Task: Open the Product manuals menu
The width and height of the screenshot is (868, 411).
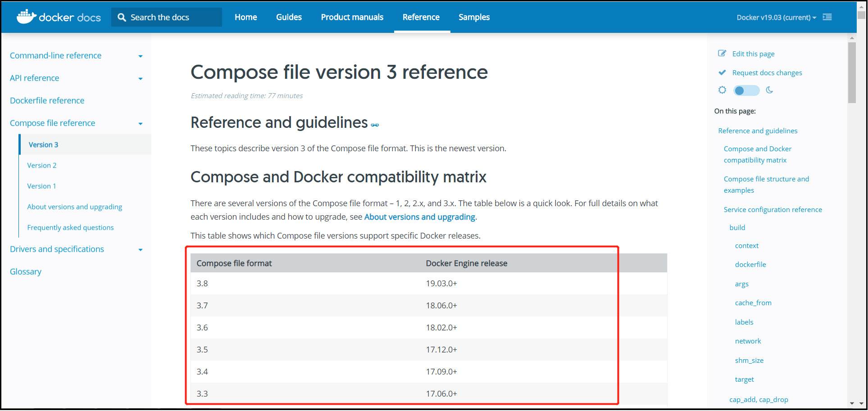Action: click(x=352, y=17)
